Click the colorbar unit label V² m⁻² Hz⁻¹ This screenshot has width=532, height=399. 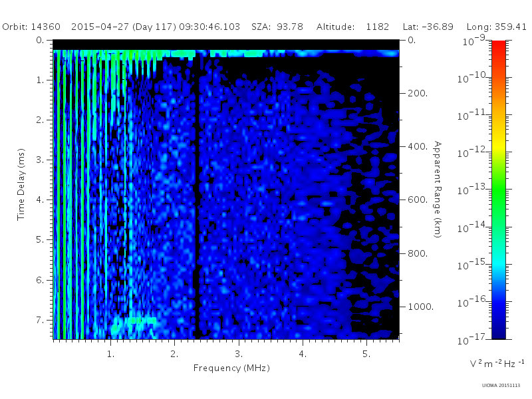tap(497, 364)
